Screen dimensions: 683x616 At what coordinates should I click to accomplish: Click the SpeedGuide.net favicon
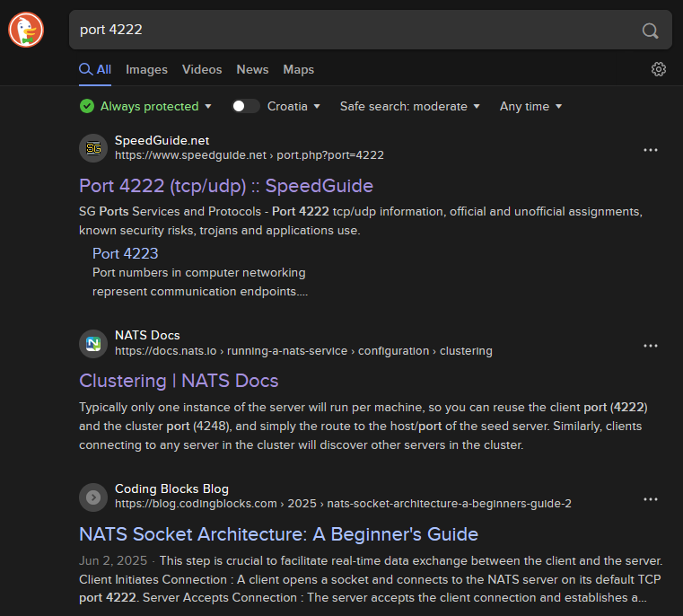click(x=93, y=148)
